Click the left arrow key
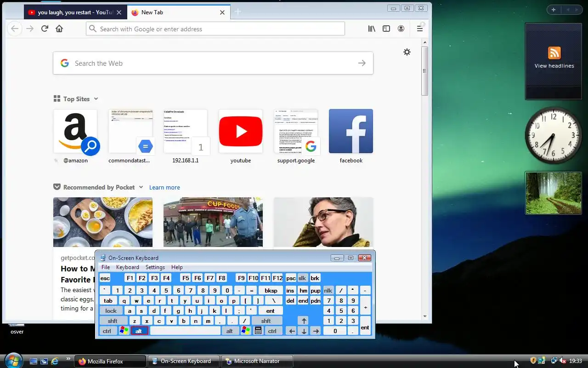588x368 pixels. [x=291, y=331]
